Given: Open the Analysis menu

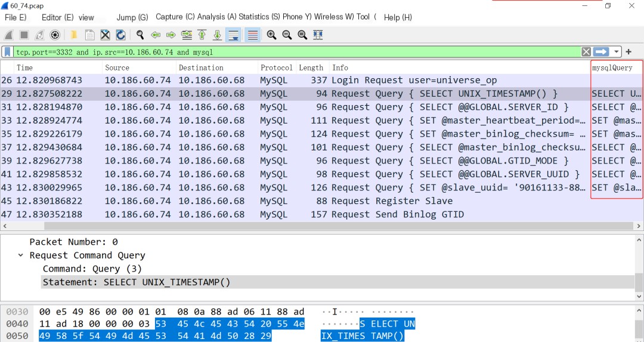Looking at the screenshot, I should [x=217, y=17].
